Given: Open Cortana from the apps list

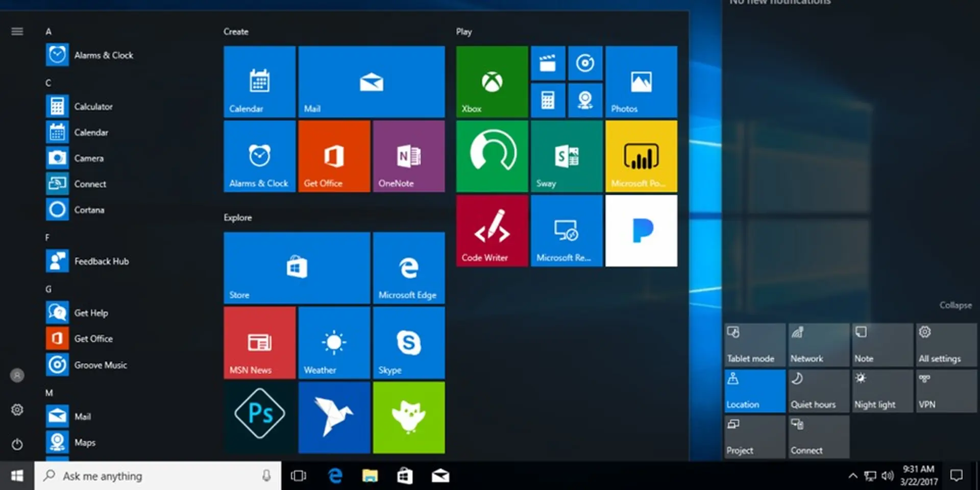Looking at the screenshot, I should 89,210.
